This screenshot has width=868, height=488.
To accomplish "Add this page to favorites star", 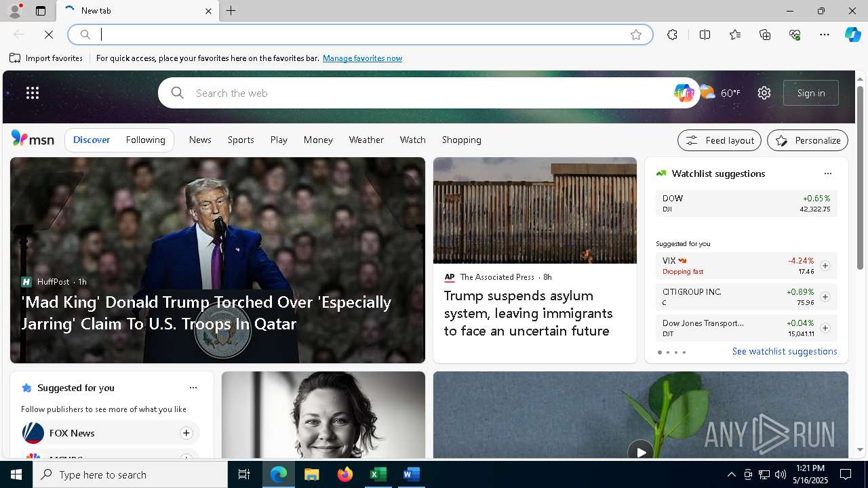I will click(635, 35).
